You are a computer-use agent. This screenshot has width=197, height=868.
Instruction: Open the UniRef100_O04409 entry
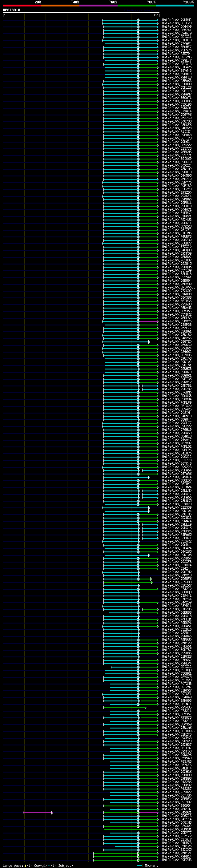pyautogui.click(x=176, y=26)
